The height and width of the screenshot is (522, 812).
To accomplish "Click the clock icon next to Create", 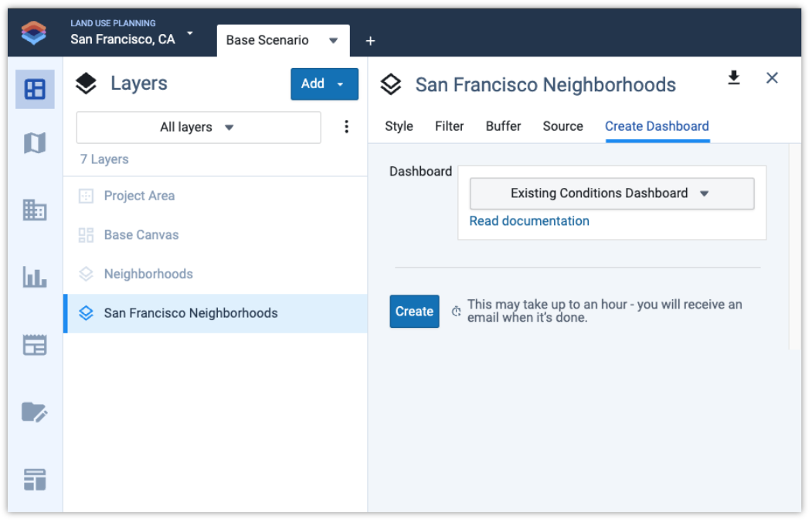I will coord(457,311).
